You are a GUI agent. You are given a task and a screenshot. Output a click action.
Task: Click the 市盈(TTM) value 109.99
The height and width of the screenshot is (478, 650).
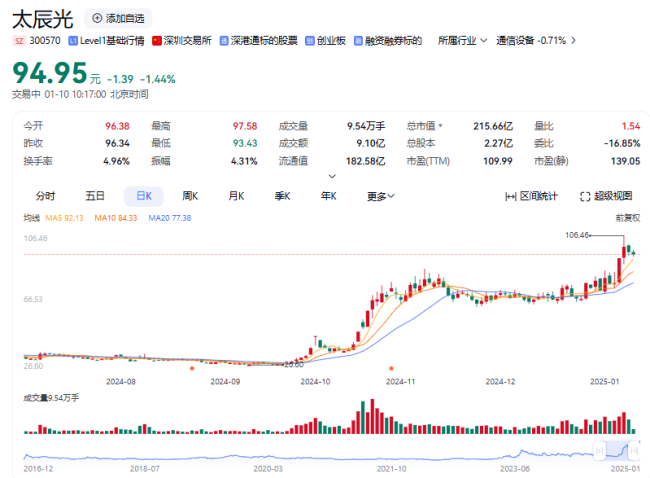tap(497, 161)
